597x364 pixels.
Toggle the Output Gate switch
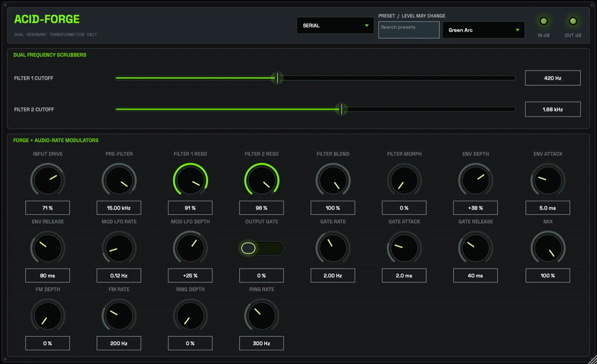[261, 248]
